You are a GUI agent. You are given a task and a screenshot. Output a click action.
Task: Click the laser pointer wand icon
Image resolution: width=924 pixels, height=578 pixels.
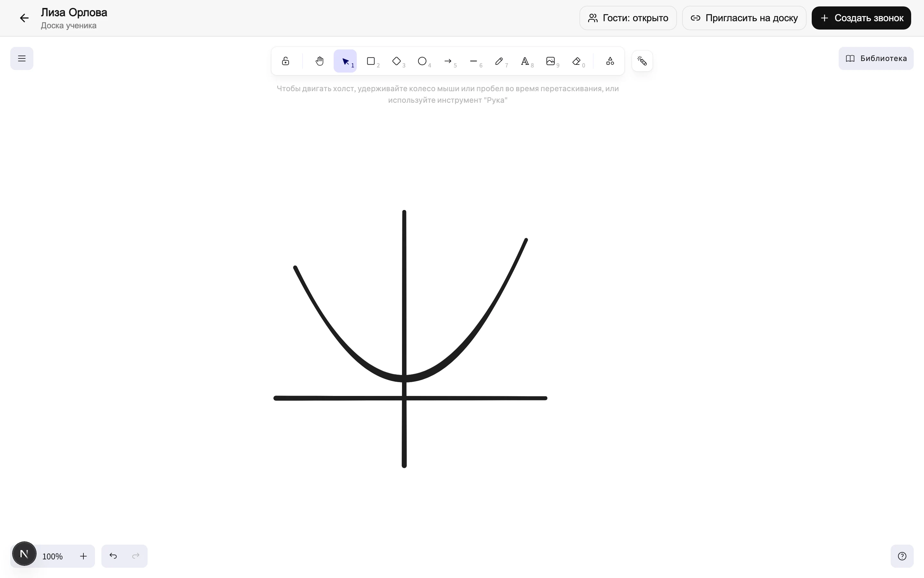point(642,61)
